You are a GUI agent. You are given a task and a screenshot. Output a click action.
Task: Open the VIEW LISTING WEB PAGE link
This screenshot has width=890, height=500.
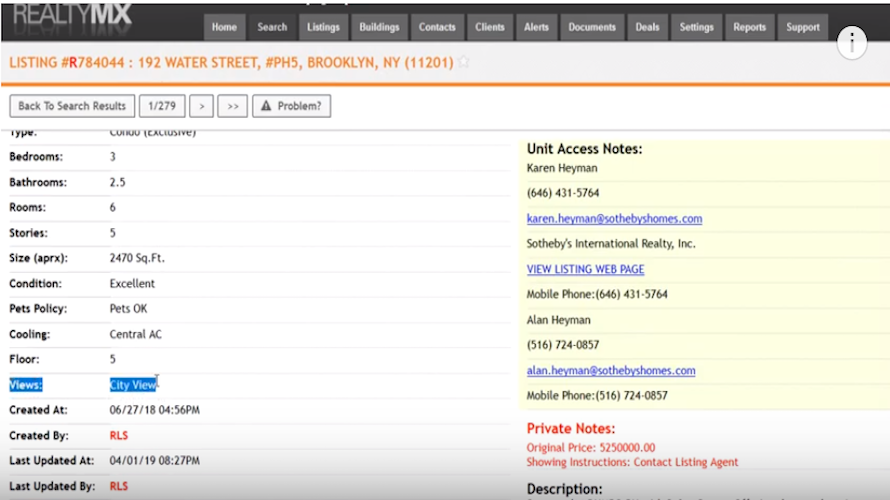click(x=585, y=269)
